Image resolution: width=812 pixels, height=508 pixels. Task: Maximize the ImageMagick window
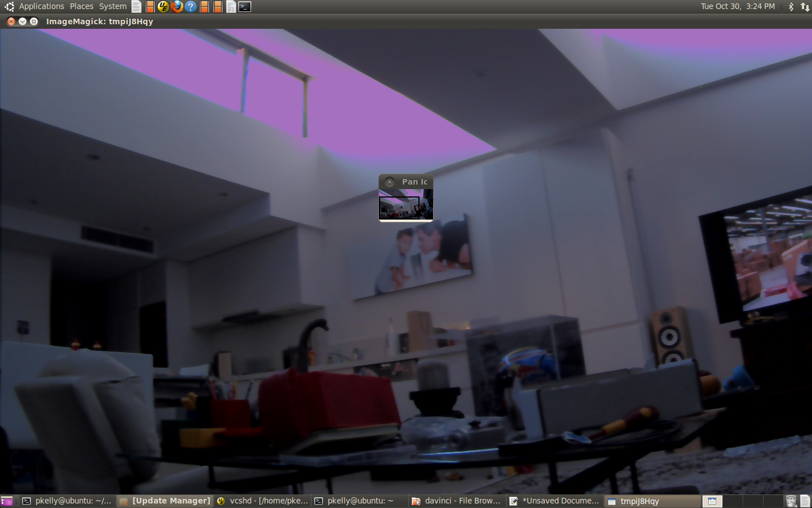[34, 21]
